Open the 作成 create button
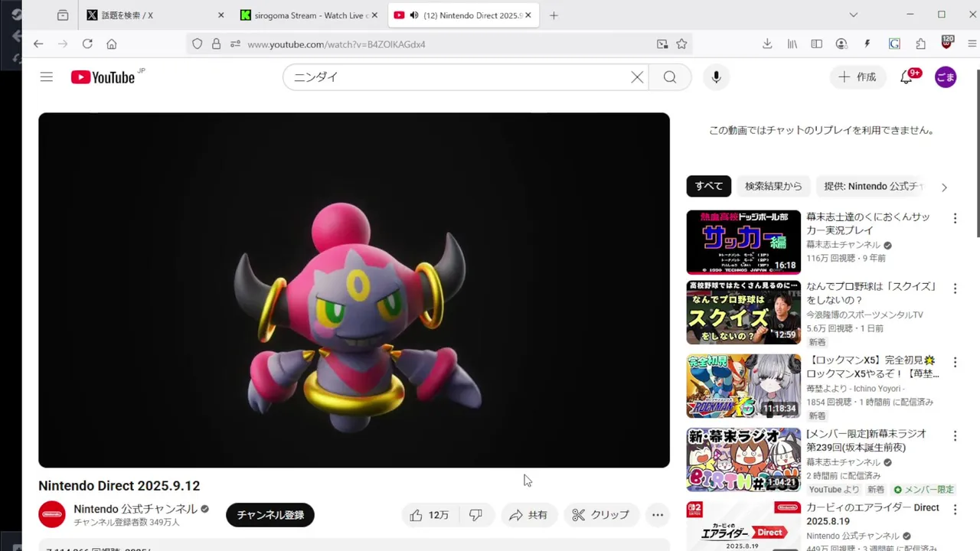The height and width of the screenshot is (551, 980). 857,77
